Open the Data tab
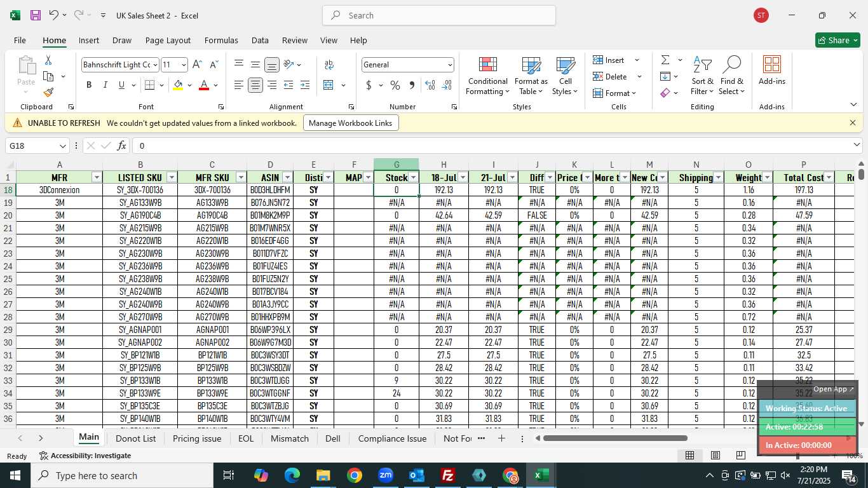 tap(260, 40)
